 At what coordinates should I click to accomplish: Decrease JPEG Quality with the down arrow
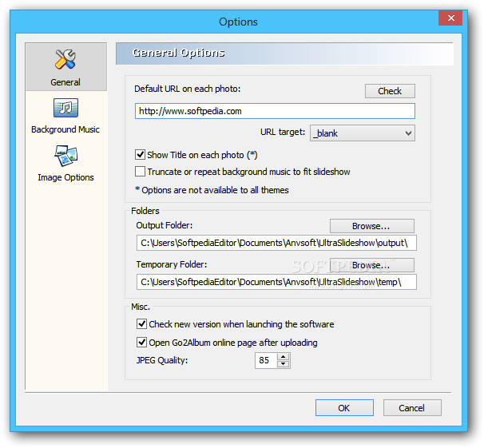283,364
